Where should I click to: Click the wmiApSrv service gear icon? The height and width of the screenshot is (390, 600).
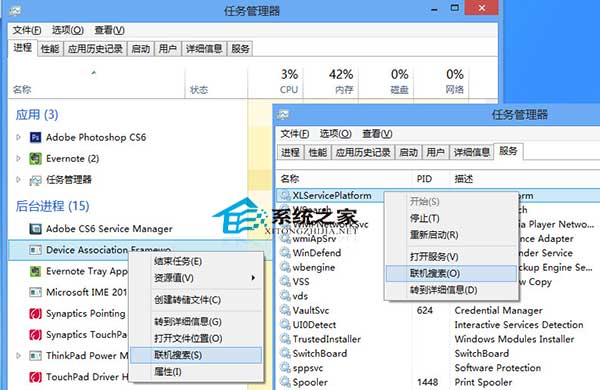click(x=285, y=239)
